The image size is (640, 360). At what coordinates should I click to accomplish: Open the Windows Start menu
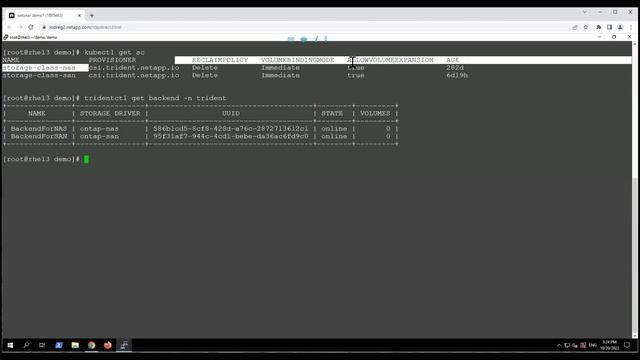tap(10, 345)
